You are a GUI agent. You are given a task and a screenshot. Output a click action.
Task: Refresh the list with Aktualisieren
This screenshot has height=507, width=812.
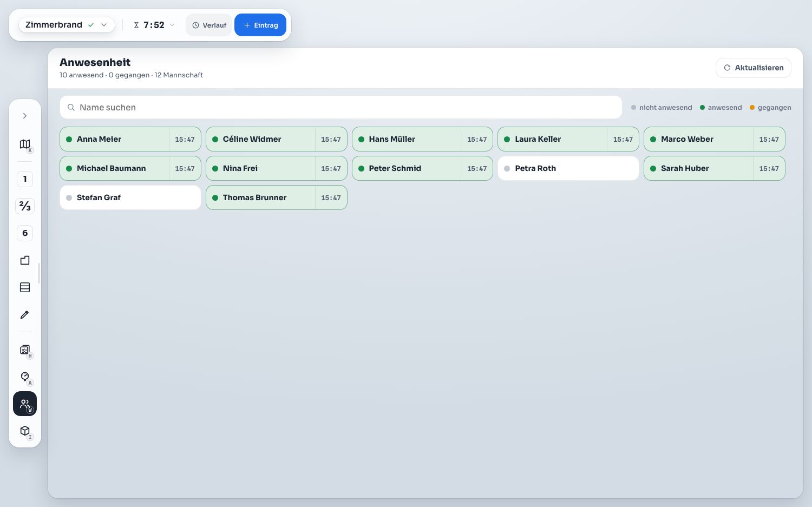754,68
